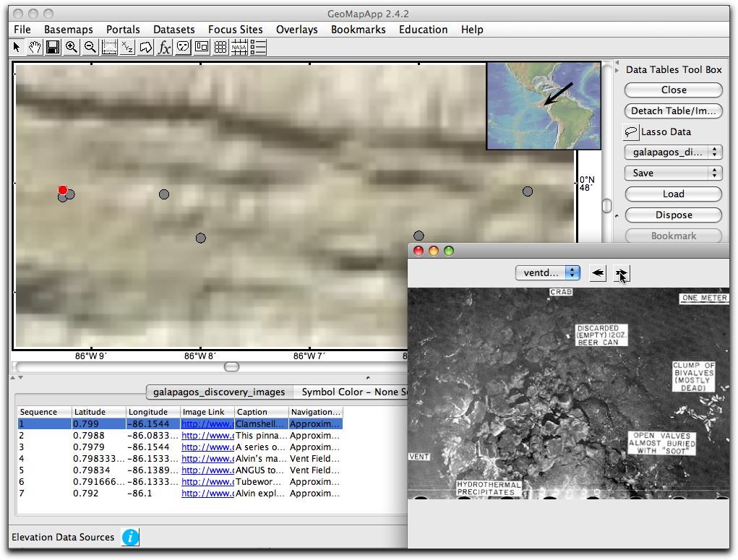Select the Save map image icon

(x=53, y=46)
